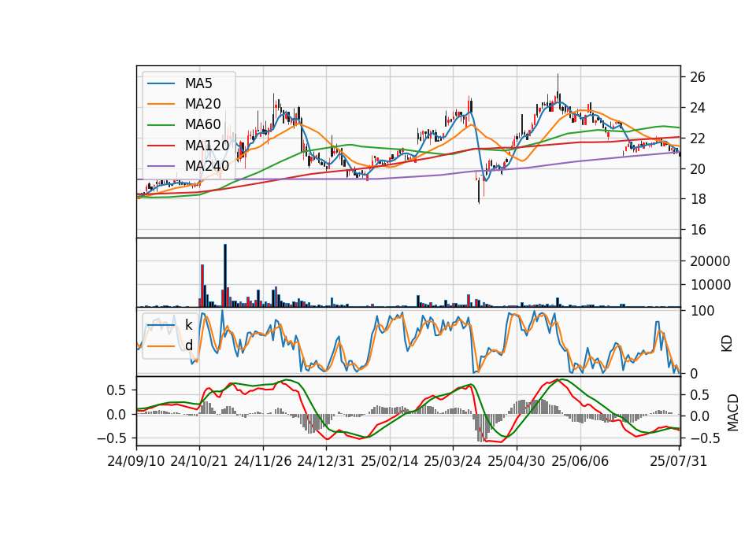Click the volume axis value 20000
The image size is (756, 543).
(x=710, y=261)
